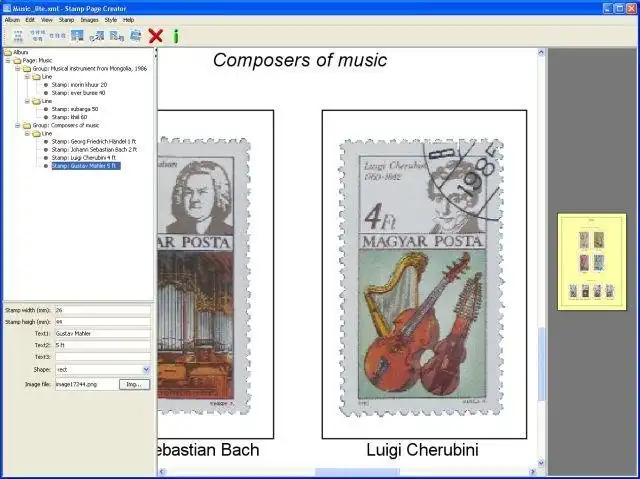The width and height of the screenshot is (640, 479).
Task: Click the image-with-arrow toolbar icon
Action: pyautogui.click(x=97, y=36)
